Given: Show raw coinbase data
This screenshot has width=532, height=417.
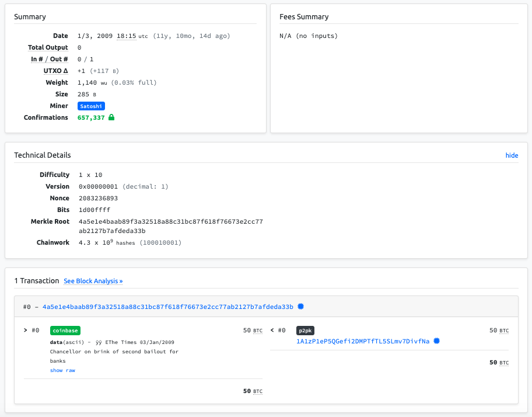Looking at the screenshot, I should (62, 370).
